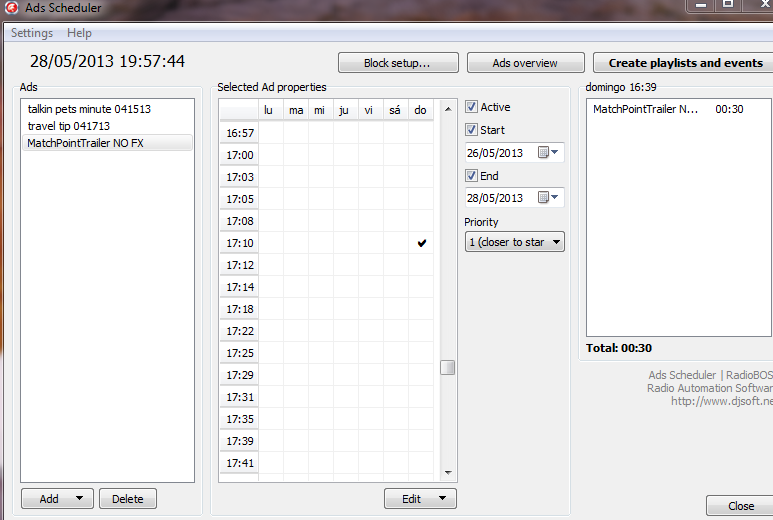
Task: Visit the djsoft.net link
Action: (x=721, y=401)
